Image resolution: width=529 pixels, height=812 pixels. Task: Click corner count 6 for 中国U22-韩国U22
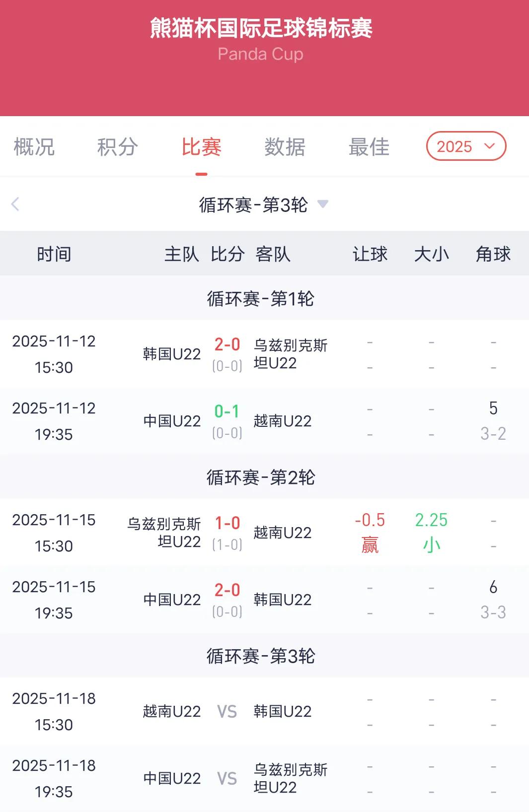point(493,587)
